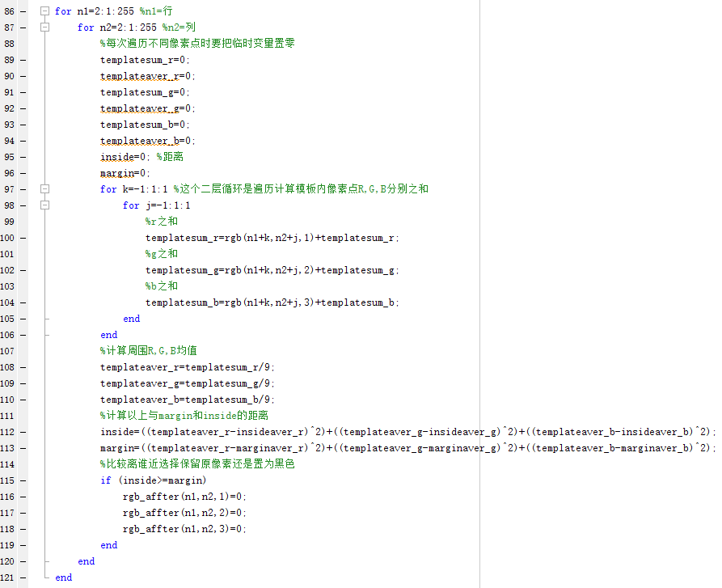722x588 pixels.
Task: Click rgb_affter(n1,n2,2)=0 statement
Action: pos(184,513)
